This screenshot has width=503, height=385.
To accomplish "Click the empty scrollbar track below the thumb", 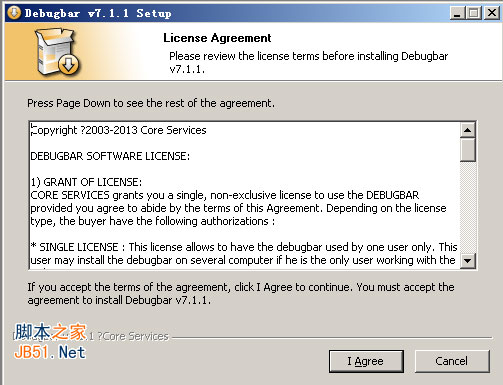I will pos(468,207).
